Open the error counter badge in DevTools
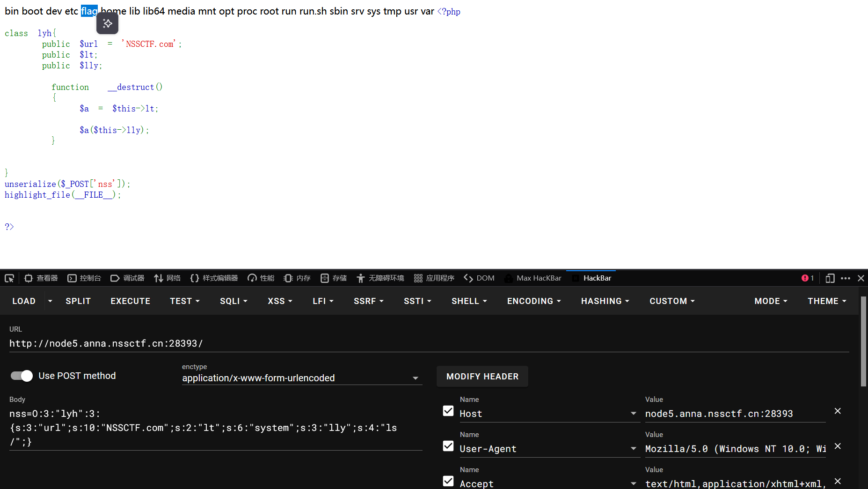This screenshot has width=868, height=489. tap(807, 278)
